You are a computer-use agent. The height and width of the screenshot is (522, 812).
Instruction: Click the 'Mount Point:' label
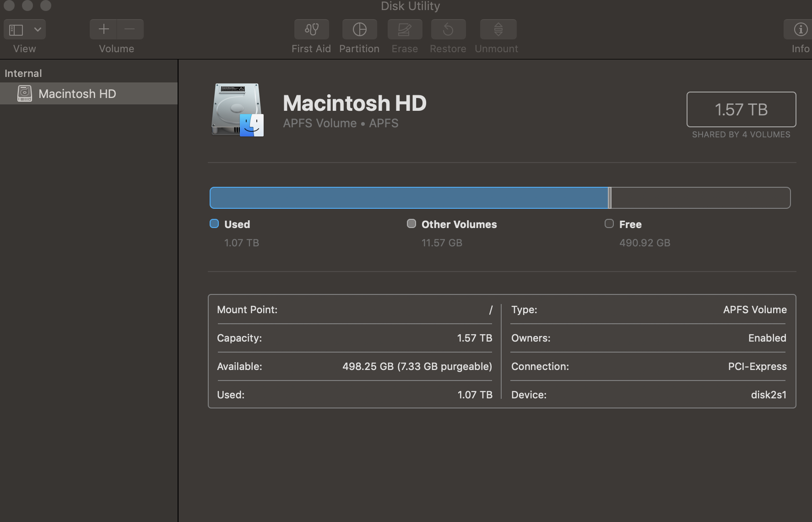click(x=247, y=310)
